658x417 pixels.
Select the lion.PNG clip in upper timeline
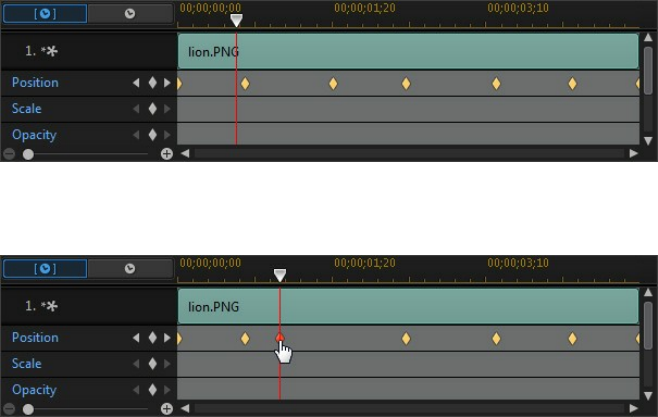pyautogui.click(x=407, y=51)
